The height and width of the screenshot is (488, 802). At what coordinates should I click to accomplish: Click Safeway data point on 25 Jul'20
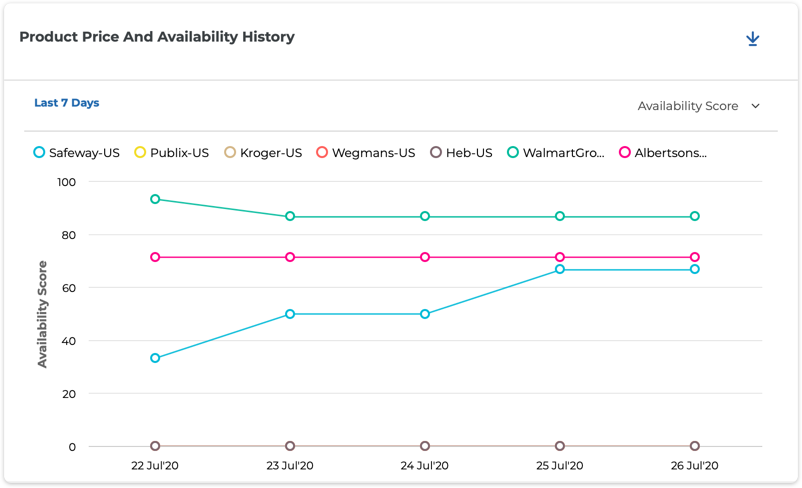(560, 269)
